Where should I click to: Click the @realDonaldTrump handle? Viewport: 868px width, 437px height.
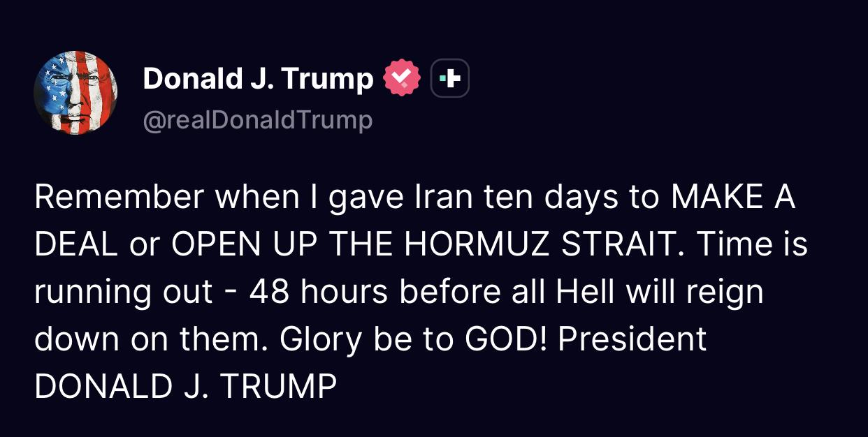[x=258, y=121]
